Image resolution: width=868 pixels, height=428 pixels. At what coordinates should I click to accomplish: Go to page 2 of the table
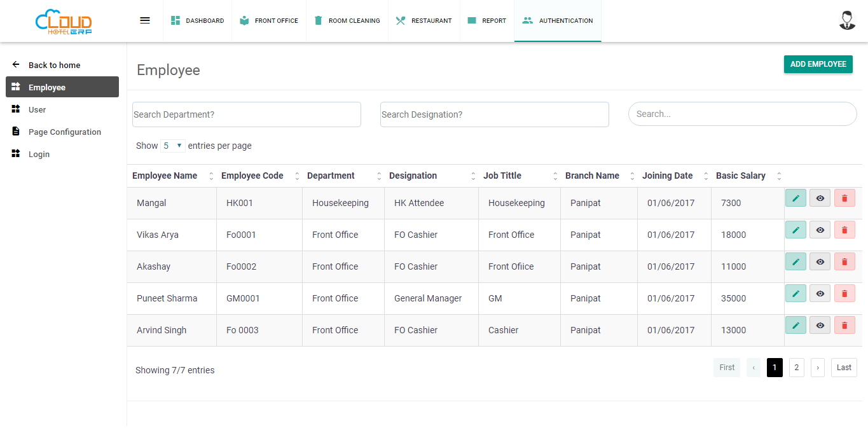pyautogui.click(x=796, y=368)
